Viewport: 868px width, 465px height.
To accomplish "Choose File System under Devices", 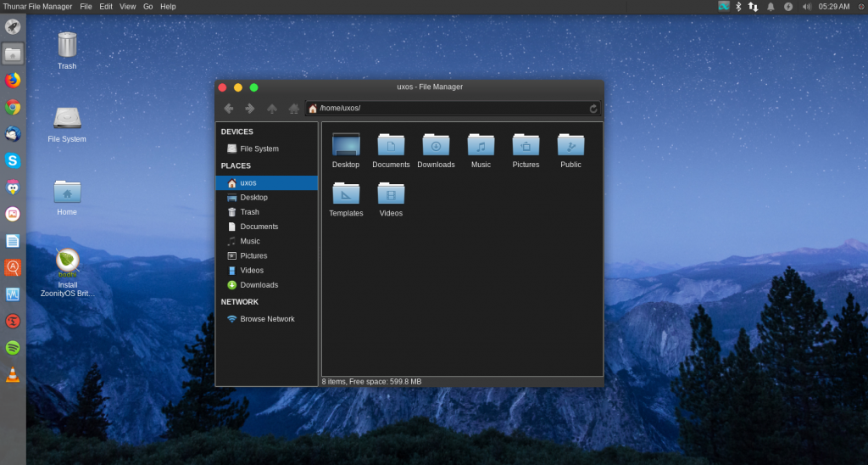I will [x=259, y=148].
